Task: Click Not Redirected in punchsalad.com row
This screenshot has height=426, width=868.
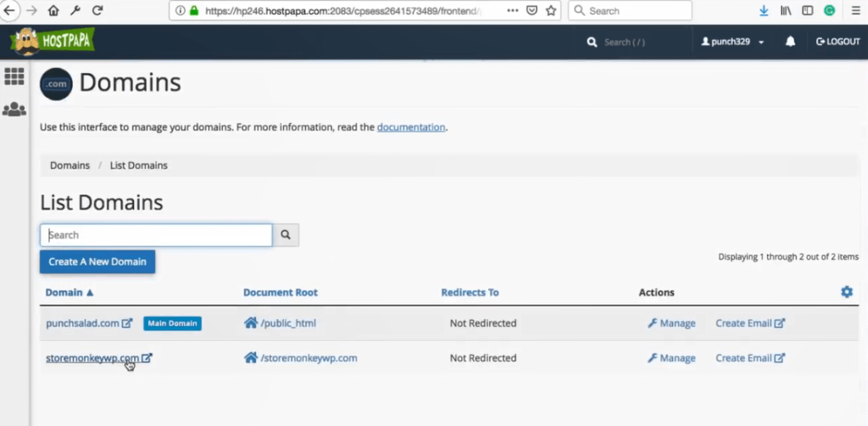Action: click(x=483, y=323)
